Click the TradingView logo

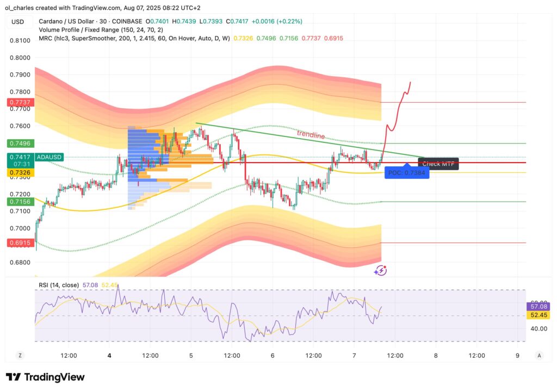(x=44, y=377)
